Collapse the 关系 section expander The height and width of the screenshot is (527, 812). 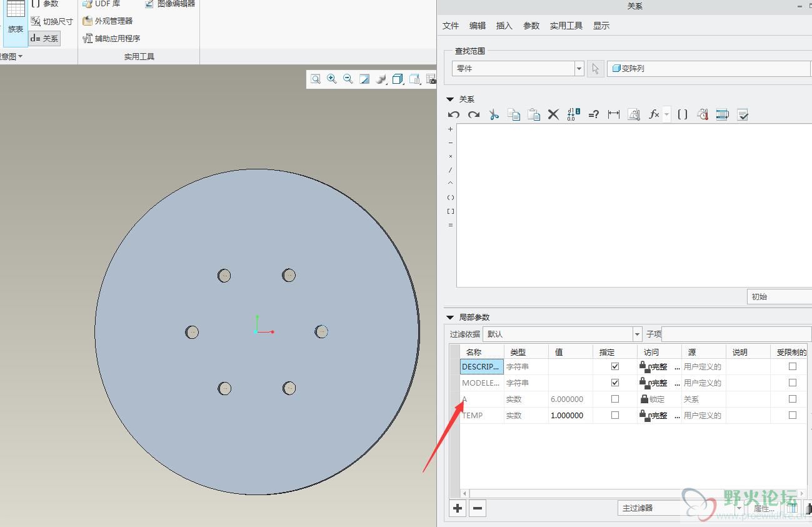tap(450, 99)
